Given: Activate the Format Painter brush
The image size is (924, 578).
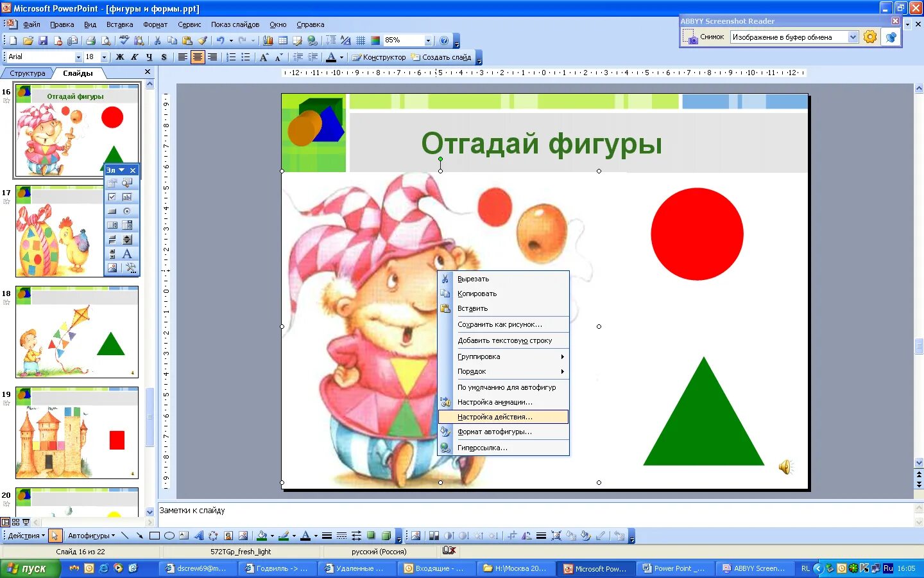Looking at the screenshot, I should (202, 40).
